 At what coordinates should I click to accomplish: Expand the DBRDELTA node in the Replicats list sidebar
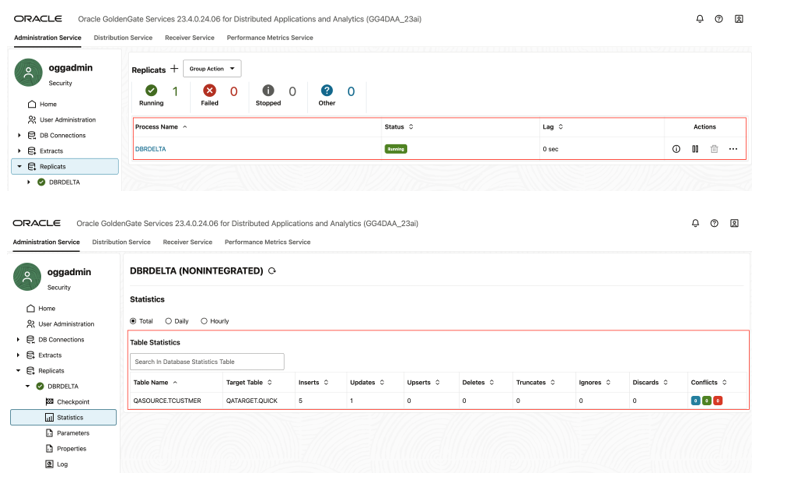29,182
